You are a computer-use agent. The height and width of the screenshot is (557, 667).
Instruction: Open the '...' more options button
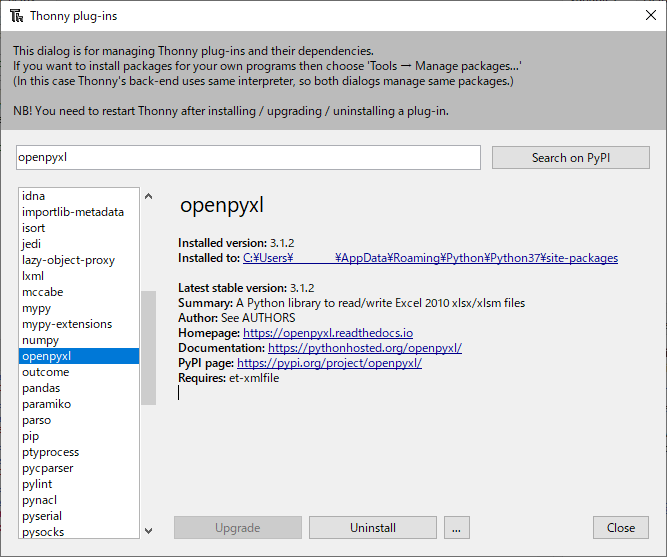pyautogui.click(x=455, y=528)
